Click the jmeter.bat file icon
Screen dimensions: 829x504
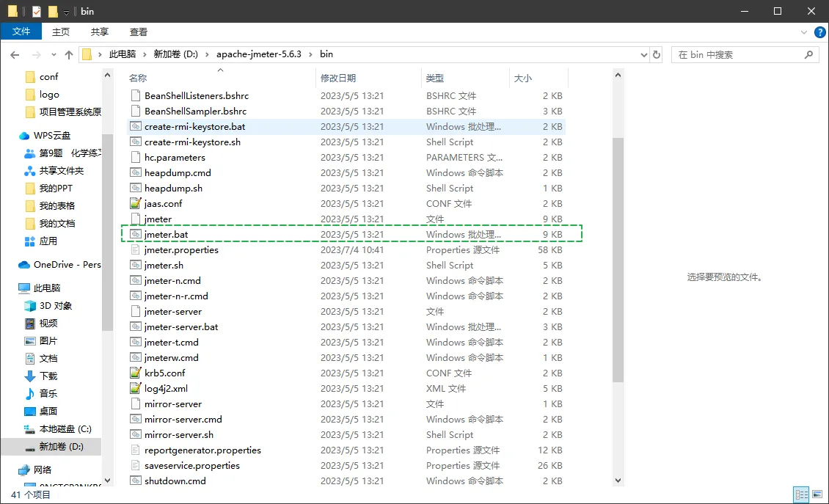click(136, 234)
